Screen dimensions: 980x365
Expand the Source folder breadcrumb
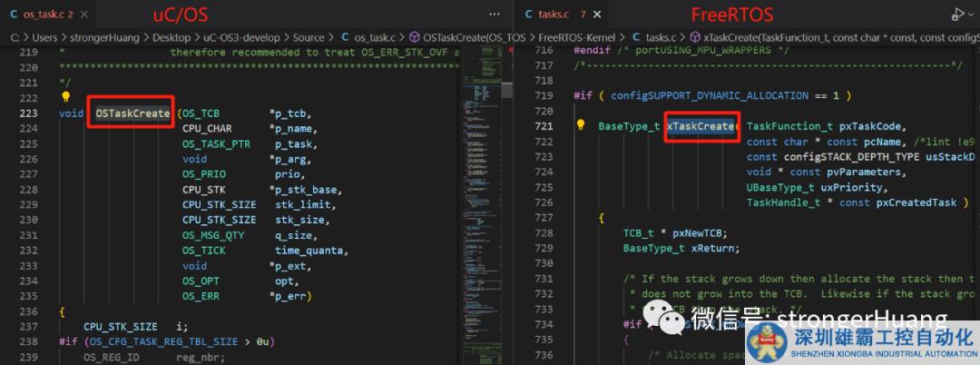click(x=308, y=37)
